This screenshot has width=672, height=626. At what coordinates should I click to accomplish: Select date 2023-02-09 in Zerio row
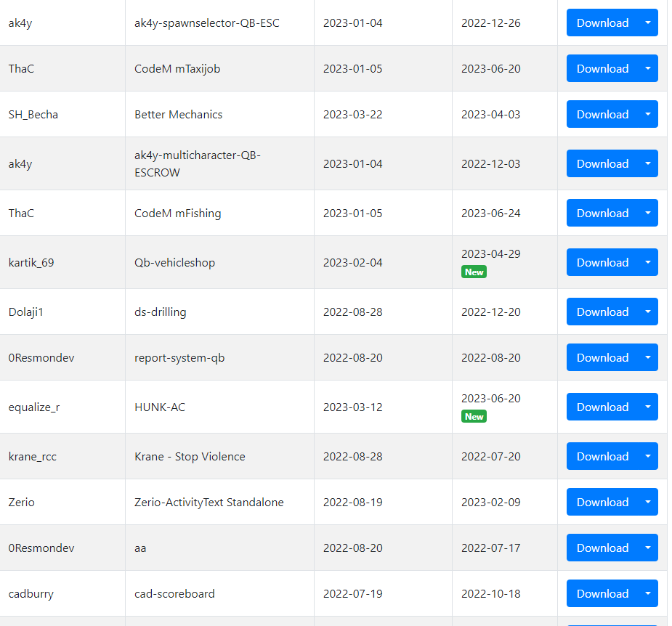point(490,502)
